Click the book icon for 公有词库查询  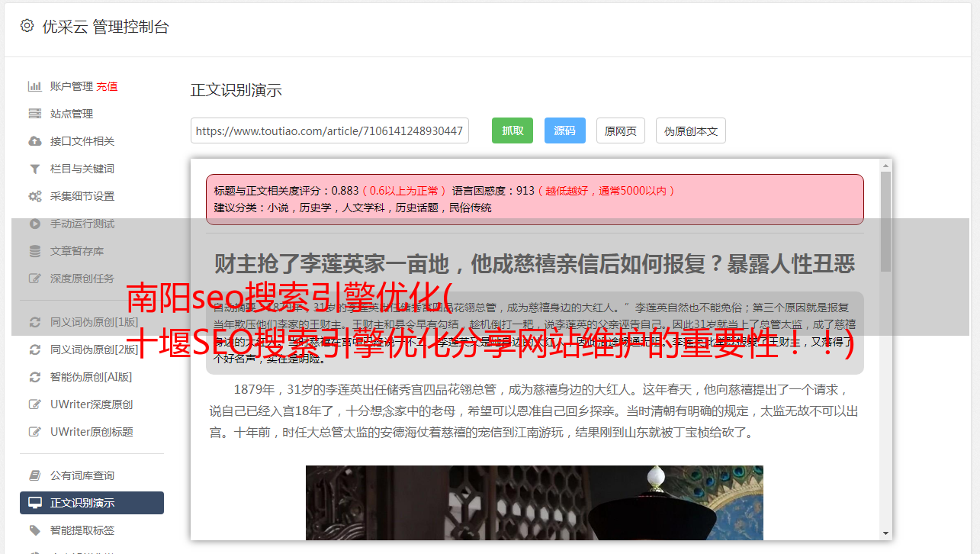coord(35,475)
